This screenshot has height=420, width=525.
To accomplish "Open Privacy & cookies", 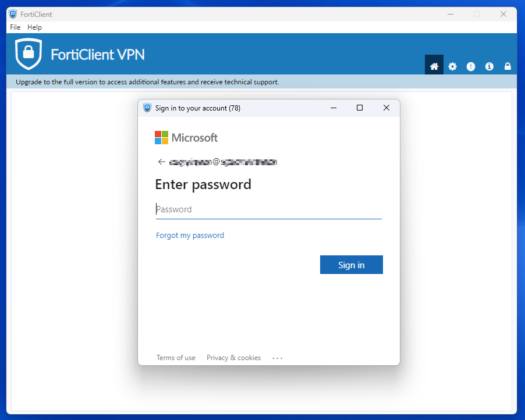I will [233, 358].
